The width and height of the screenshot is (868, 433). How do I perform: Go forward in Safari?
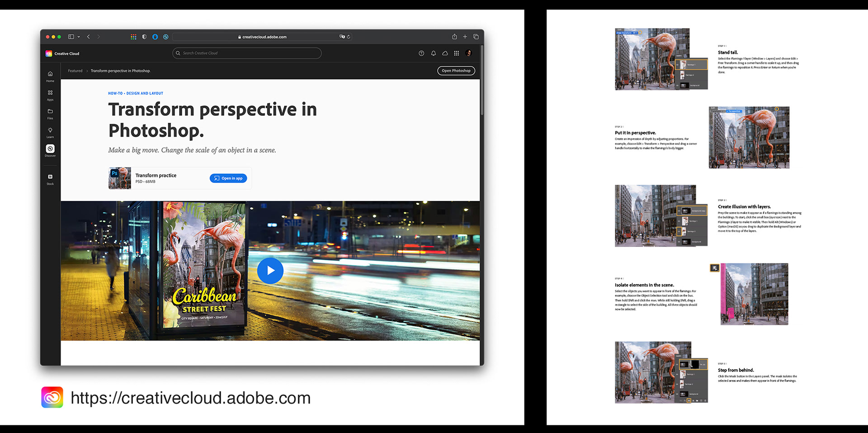(99, 37)
